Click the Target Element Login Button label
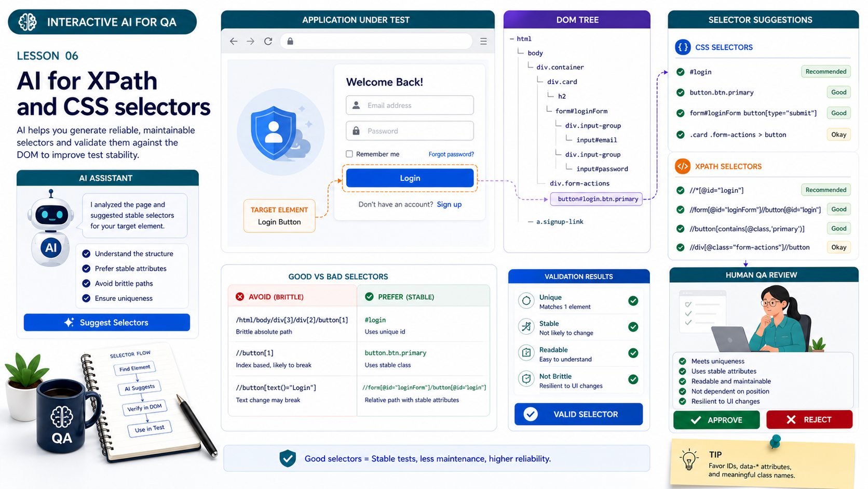This screenshot has width=868, height=489. (x=279, y=216)
